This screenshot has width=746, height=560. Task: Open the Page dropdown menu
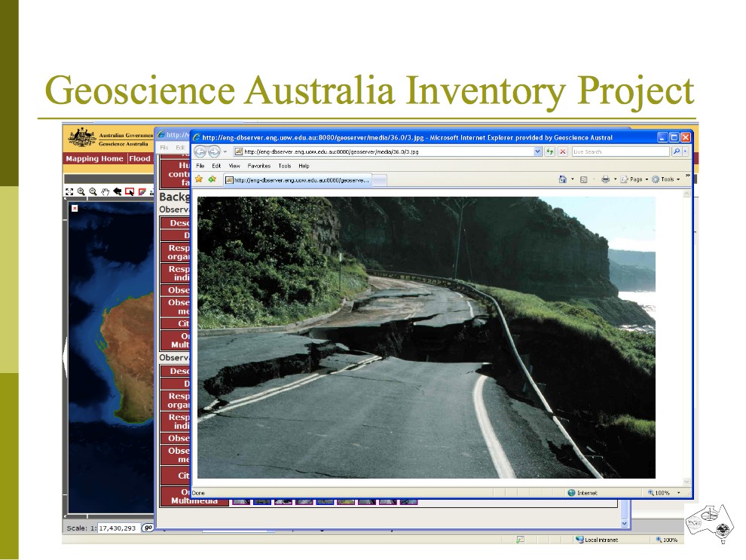coord(634,179)
